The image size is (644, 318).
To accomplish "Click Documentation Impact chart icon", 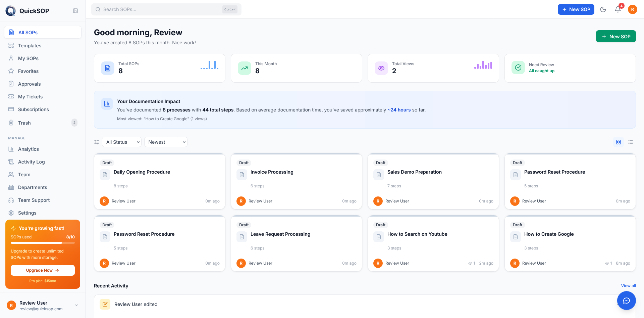I will [x=107, y=104].
